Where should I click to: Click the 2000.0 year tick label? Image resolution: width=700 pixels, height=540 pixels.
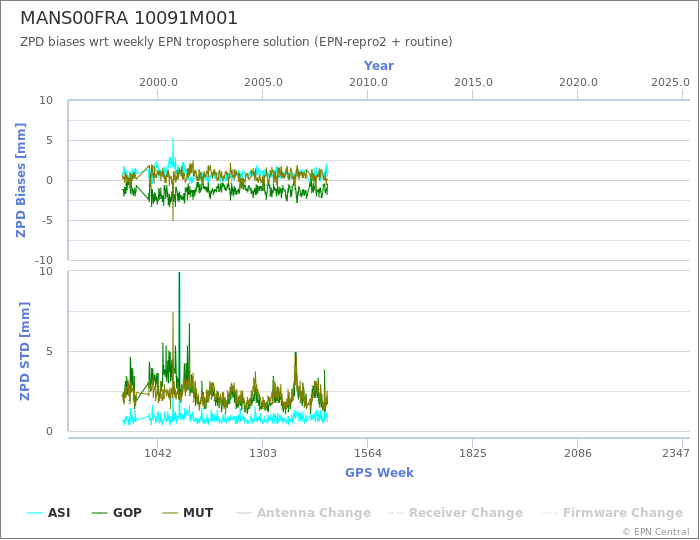click(x=158, y=83)
